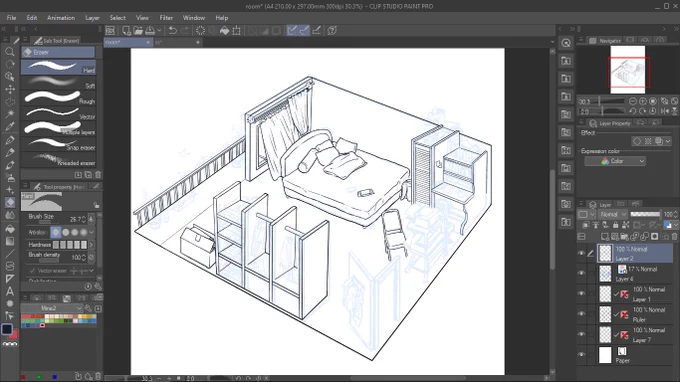Viewport: 680px width, 382px height.
Task: Select the Eraser tool in the toolbox
Action: (x=10, y=202)
